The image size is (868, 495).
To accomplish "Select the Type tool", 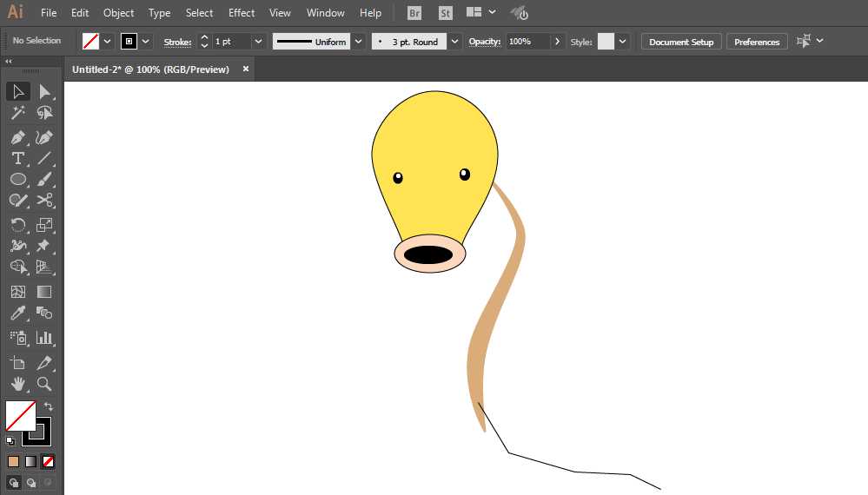I will click(x=17, y=159).
